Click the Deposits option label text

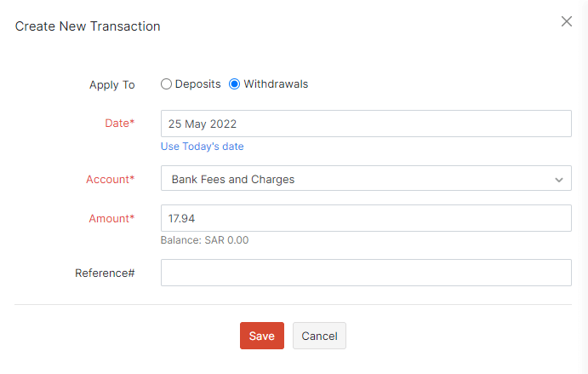pyautogui.click(x=197, y=84)
